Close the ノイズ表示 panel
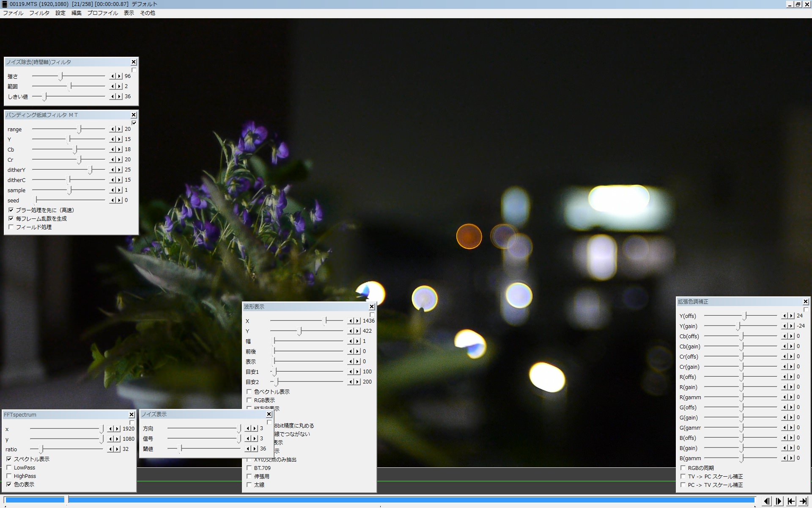The height and width of the screenshot is (508, 812). click(269, 414)
